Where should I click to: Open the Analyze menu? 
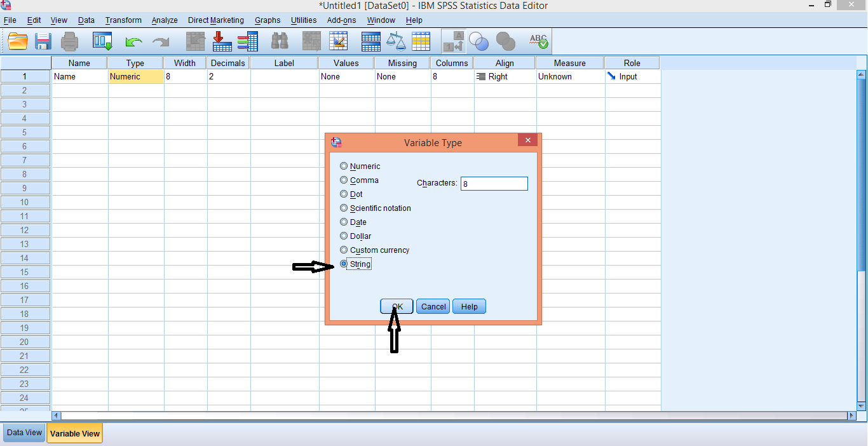[x=164, y=20]
